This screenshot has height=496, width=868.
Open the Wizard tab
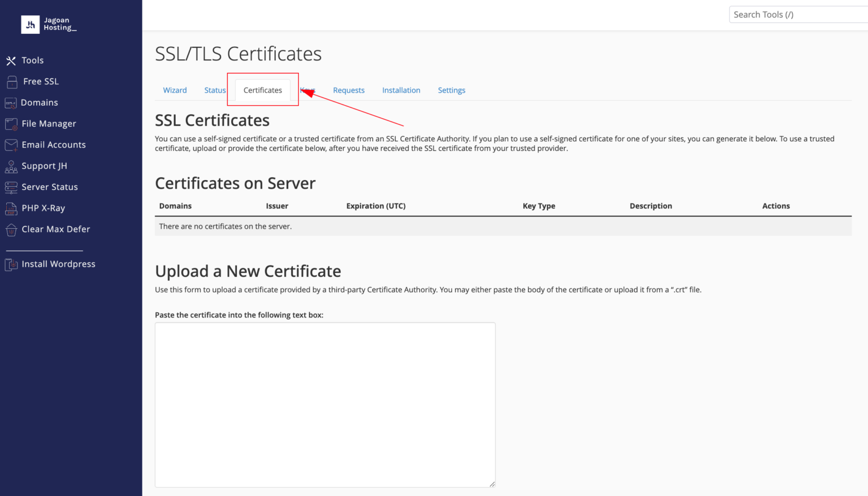click(175, 90)
